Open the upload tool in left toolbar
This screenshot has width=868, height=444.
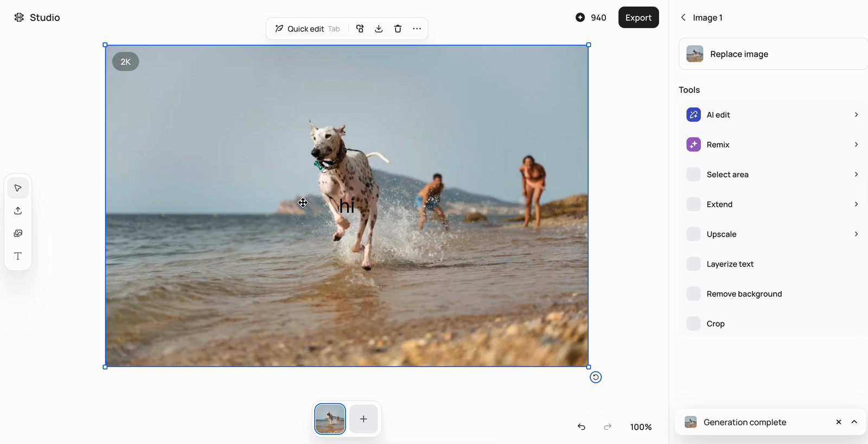click(x=18, y=211)
